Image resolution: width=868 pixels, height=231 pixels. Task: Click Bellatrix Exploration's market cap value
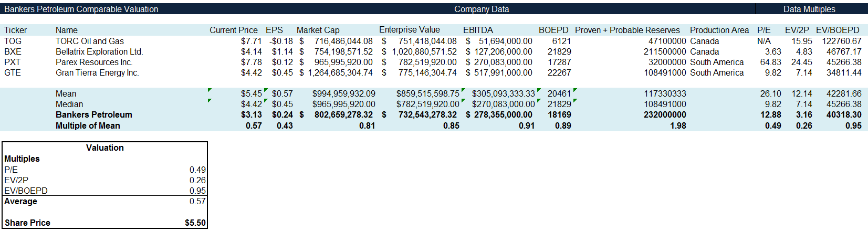click(x=343, y=51)
